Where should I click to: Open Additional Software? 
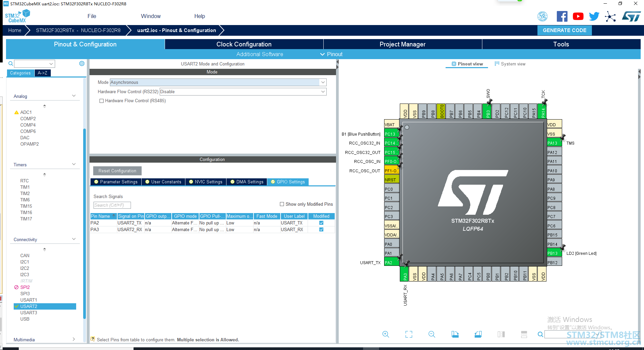pyautogui.click(x=260, y=54)
